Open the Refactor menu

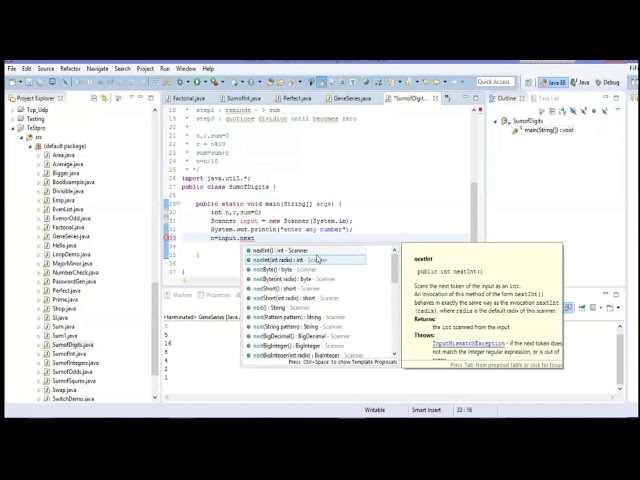pos(70,69)
